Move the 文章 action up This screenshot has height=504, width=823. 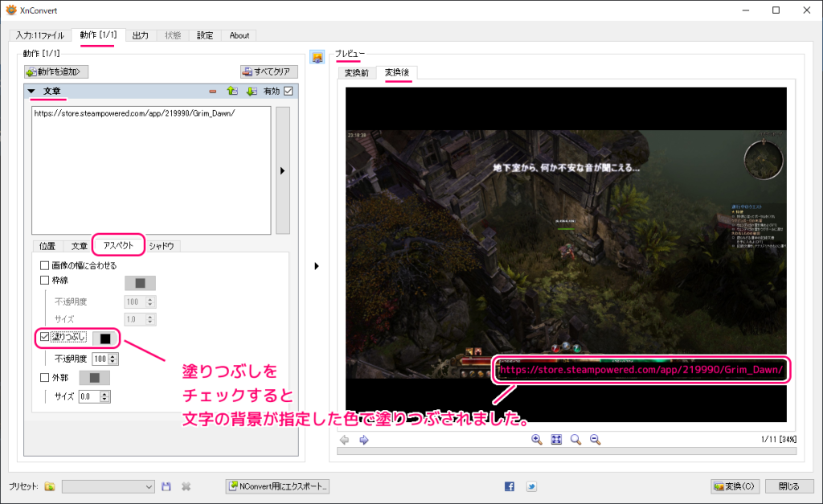(x=231, y=92)
